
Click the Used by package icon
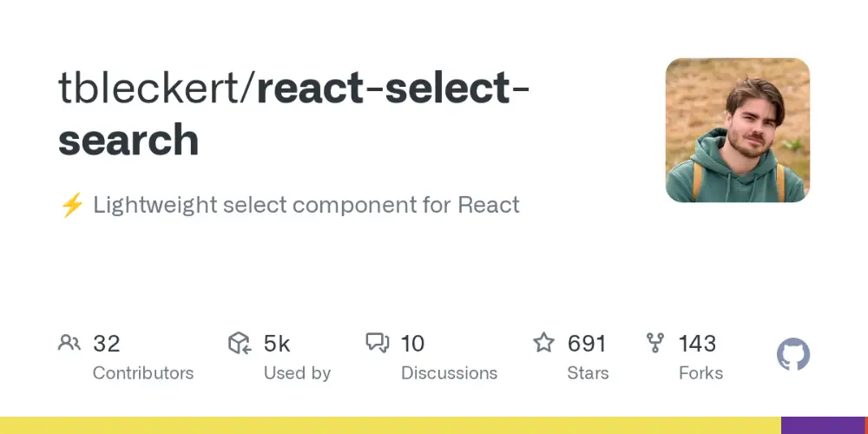pos(240,343)
